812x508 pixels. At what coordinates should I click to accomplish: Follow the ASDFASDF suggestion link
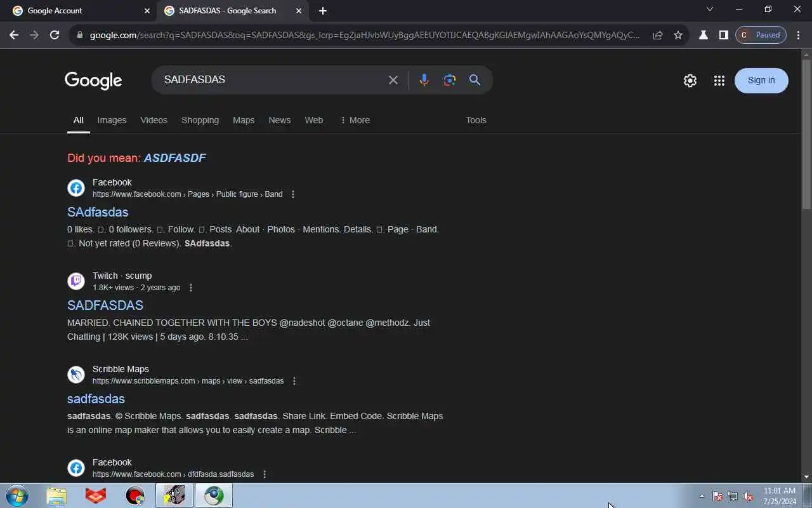tap(175, 158)
